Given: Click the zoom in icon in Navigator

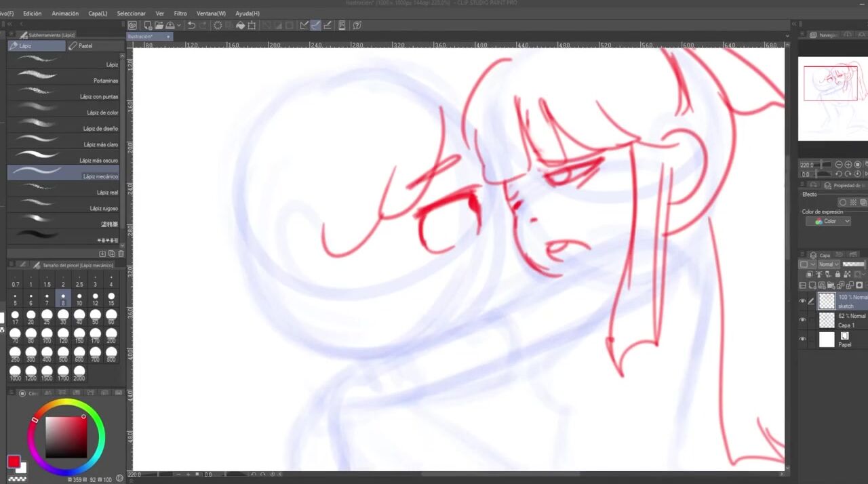Looking at the screenshot, I should point(848,165).
